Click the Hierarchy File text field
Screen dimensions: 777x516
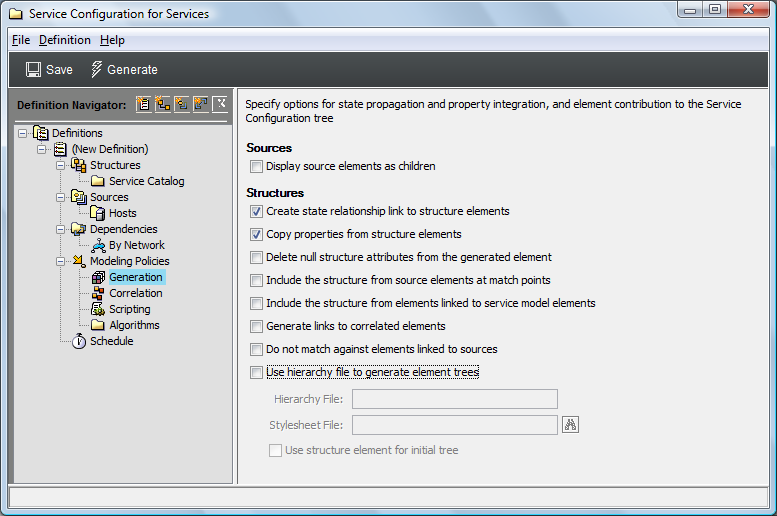(455, 399)
